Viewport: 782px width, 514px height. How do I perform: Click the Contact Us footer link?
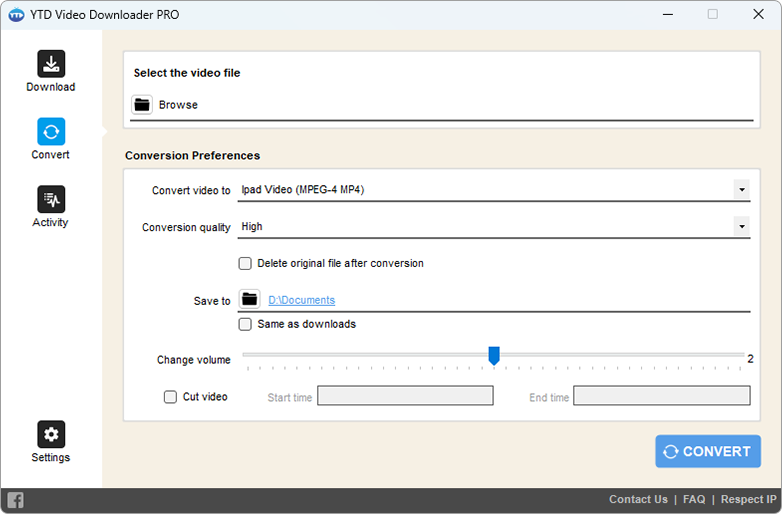pyautogui.click(x=638, y=499)
